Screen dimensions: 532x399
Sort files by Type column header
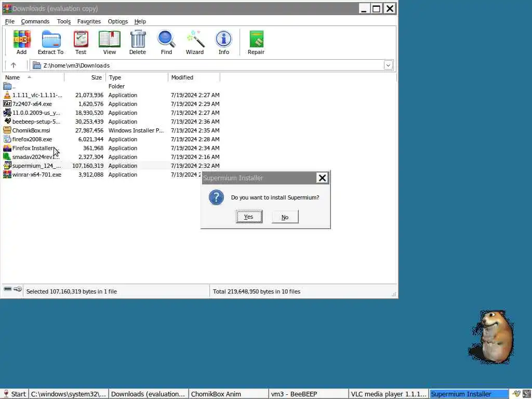(x=137, y=77)
